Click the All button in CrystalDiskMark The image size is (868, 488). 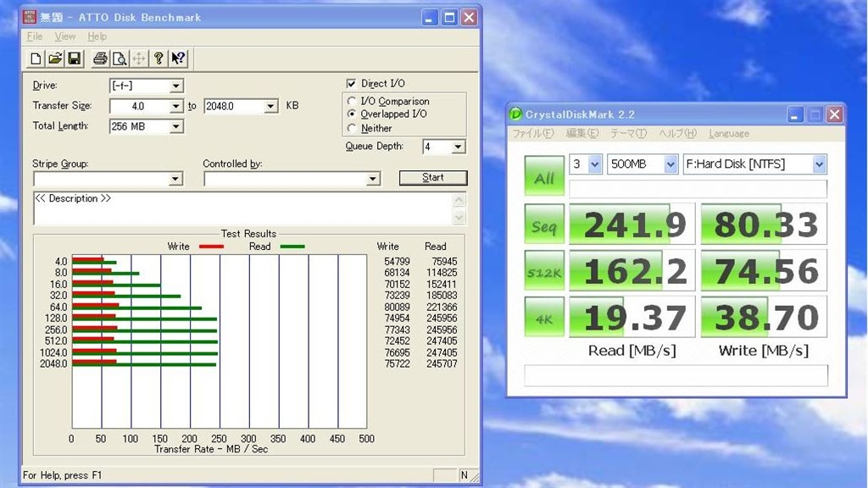pyautogui.click(x=543, y=177)
